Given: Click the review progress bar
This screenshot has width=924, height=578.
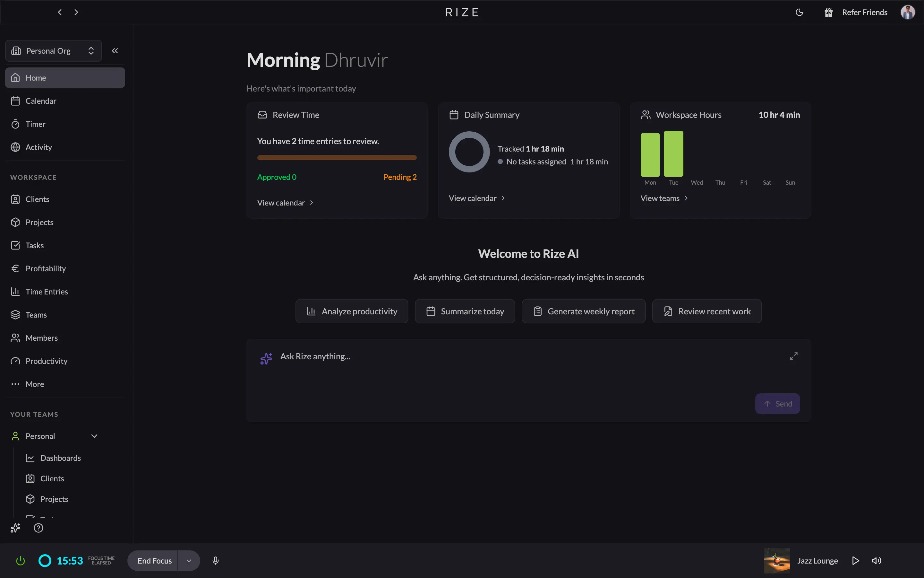Looking at the screenshot, I should (x=337, y=157).
